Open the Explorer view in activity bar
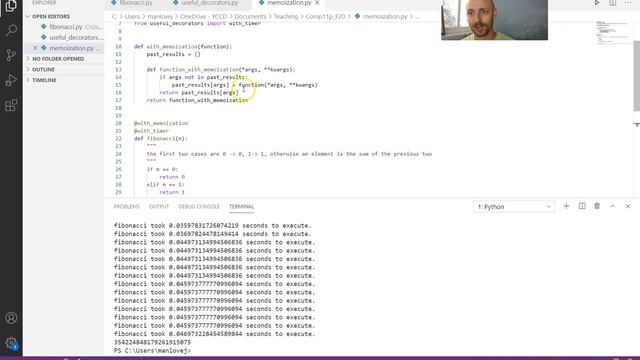Screen dimensions: 640x360 [11, 6]
